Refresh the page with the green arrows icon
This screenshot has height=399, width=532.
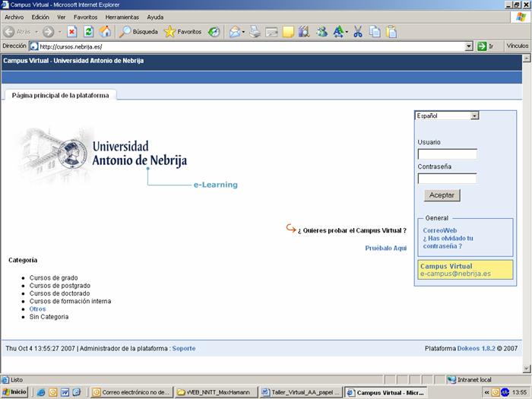(x=89, y=32)
